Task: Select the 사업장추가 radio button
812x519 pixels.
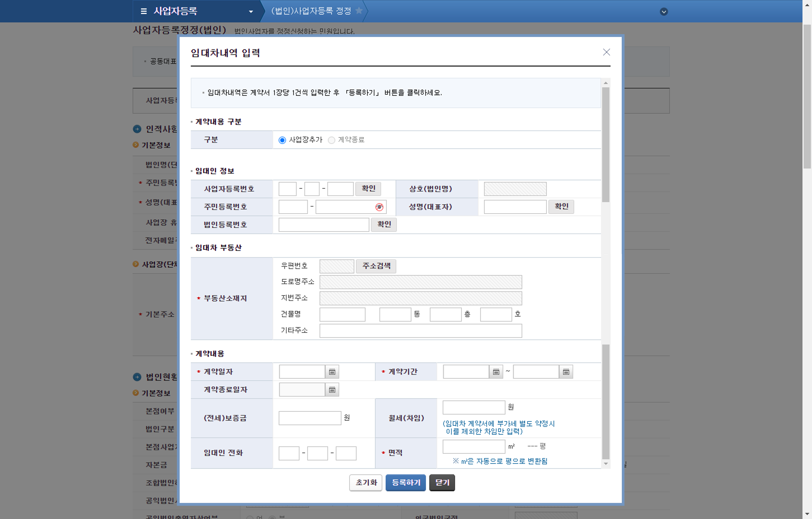Action: coord(282,140)
